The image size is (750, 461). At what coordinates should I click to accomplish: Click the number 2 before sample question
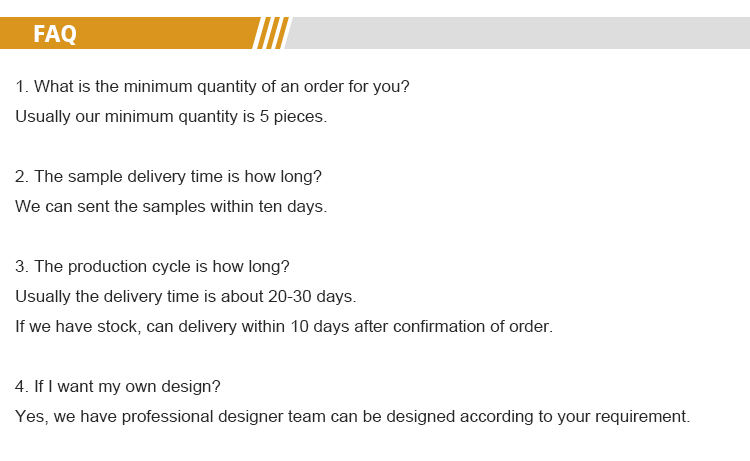[21, 177]
